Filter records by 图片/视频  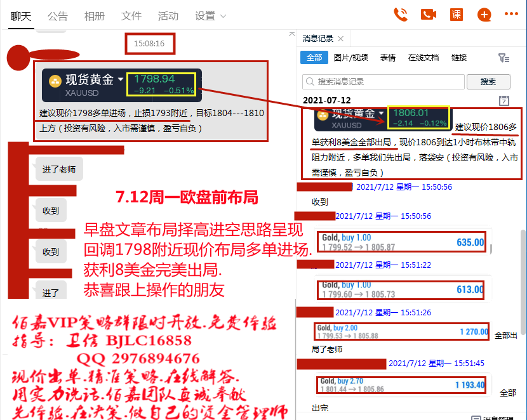point(350,58)
